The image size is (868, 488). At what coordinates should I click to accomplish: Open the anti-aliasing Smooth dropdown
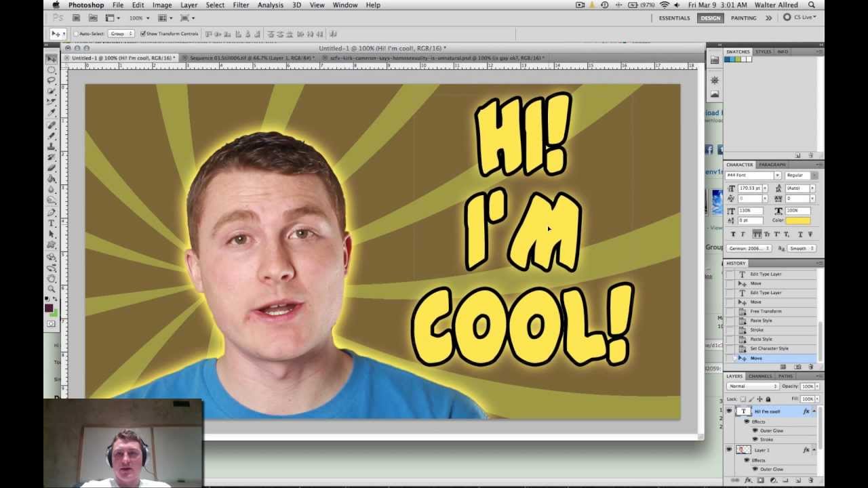[802, 249]
